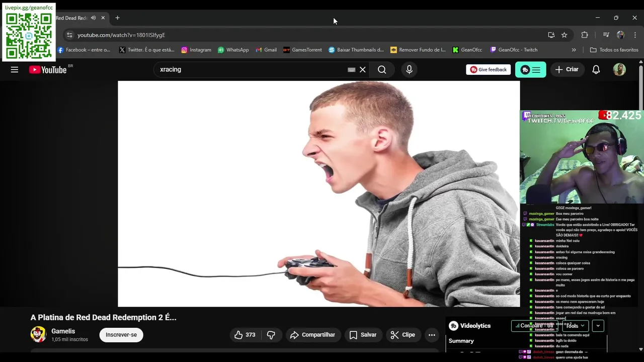Like the video (373 likes)
644x362 pixels.
pyautogui.click(x=245, y=335)
